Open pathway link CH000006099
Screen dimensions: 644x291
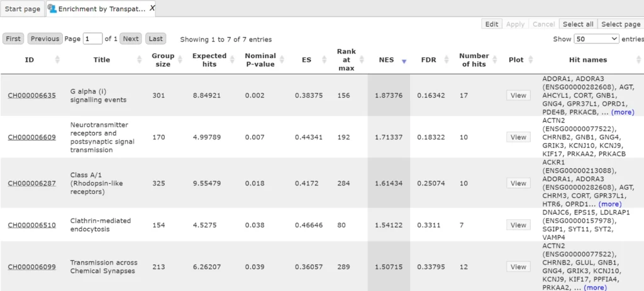coord(31,267)
